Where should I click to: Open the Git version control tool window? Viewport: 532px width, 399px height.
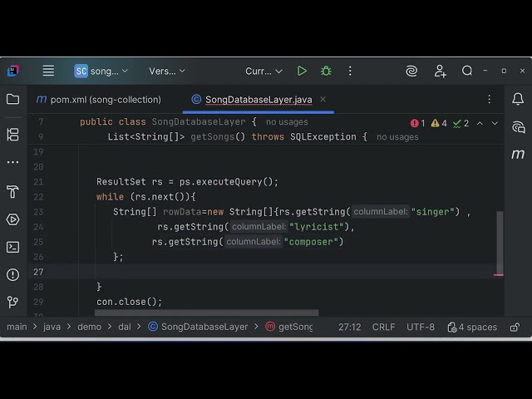[12, 302]
